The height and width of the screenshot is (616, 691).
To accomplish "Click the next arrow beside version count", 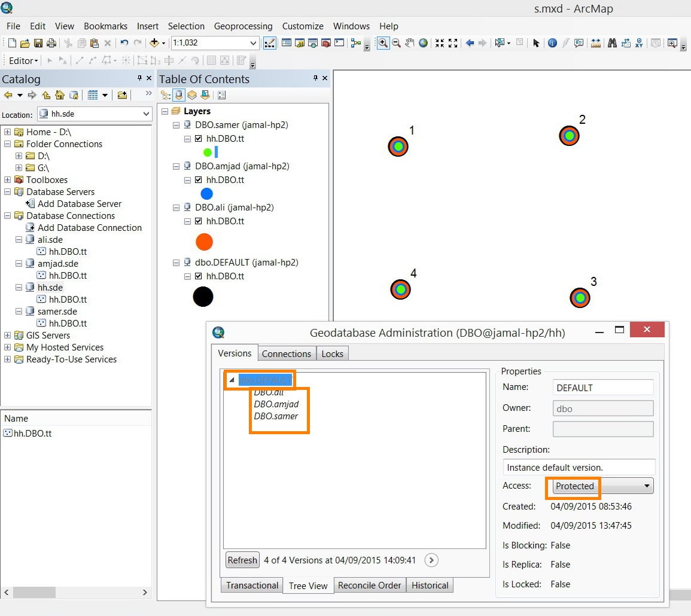I will [431, 560].
